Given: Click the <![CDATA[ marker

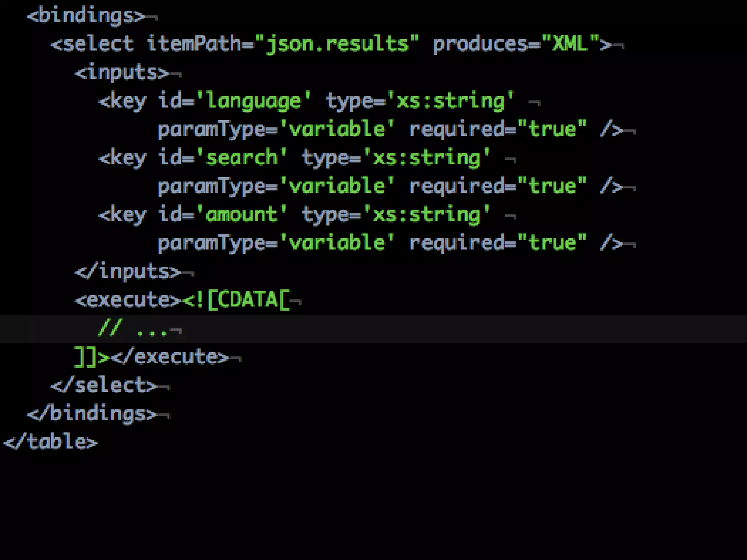Looking at the screenshot, I should pos(236,300).
